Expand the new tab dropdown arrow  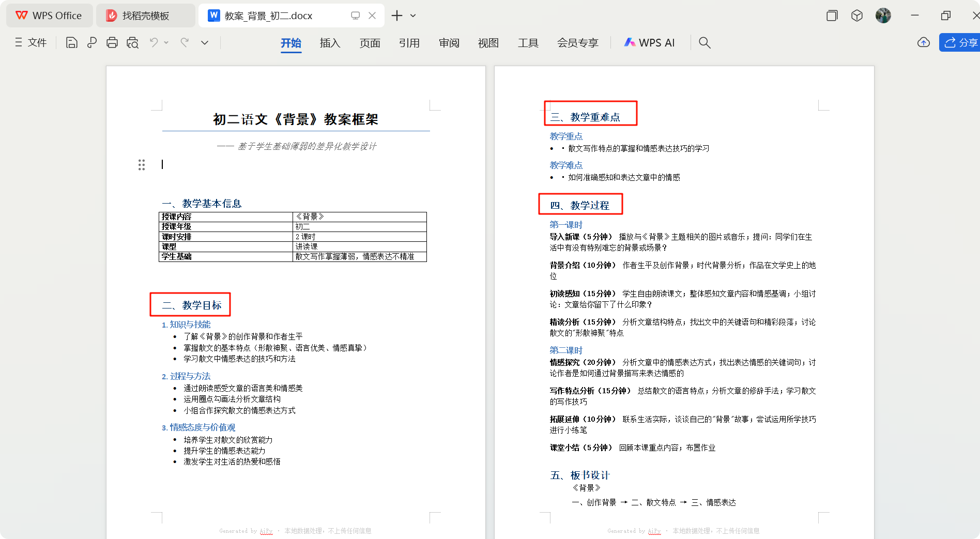click(413, 16)
